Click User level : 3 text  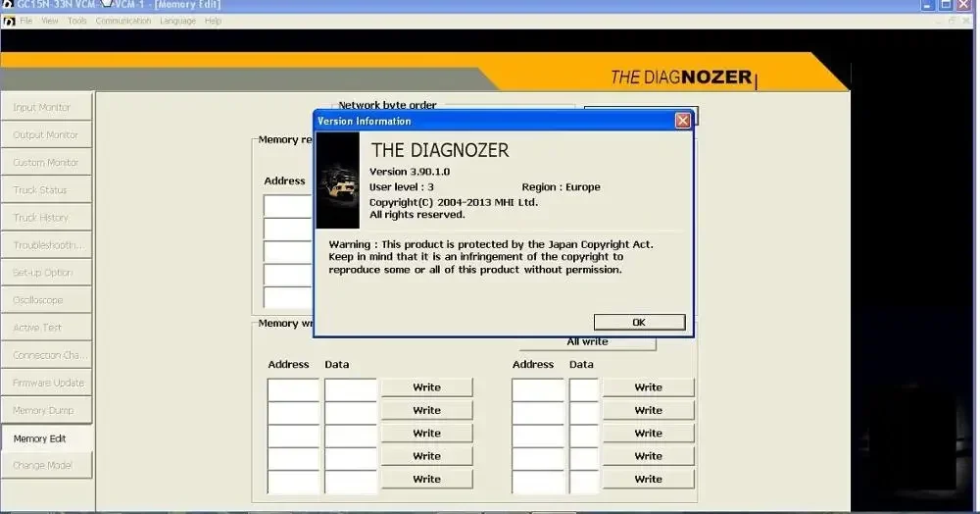401,187
